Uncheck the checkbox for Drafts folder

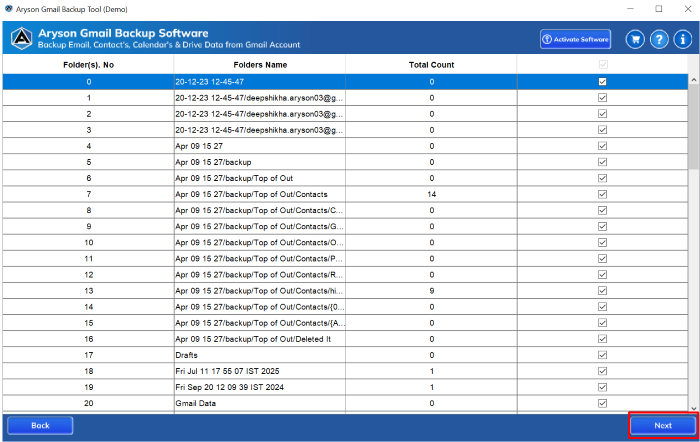[602, 354]
